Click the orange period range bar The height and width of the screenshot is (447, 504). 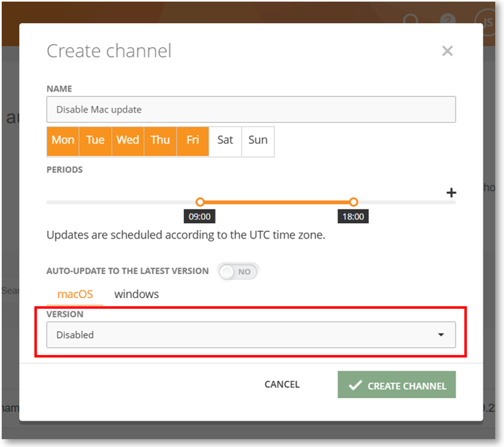tap(277, 202)
